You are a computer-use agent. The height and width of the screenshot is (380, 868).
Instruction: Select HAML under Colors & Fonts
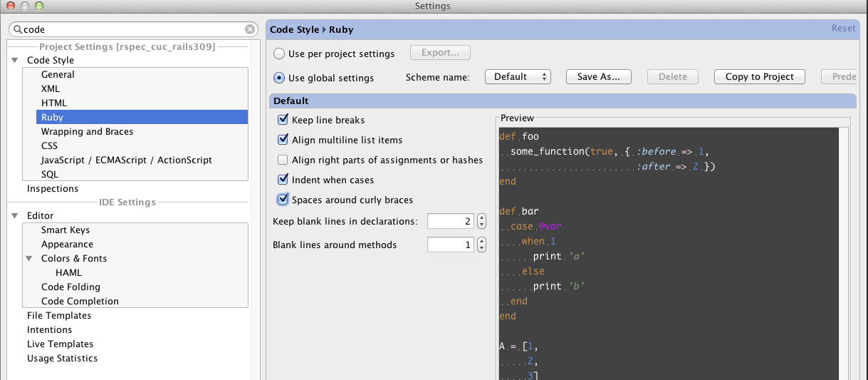pyautogui.click(x=69, y=272)
